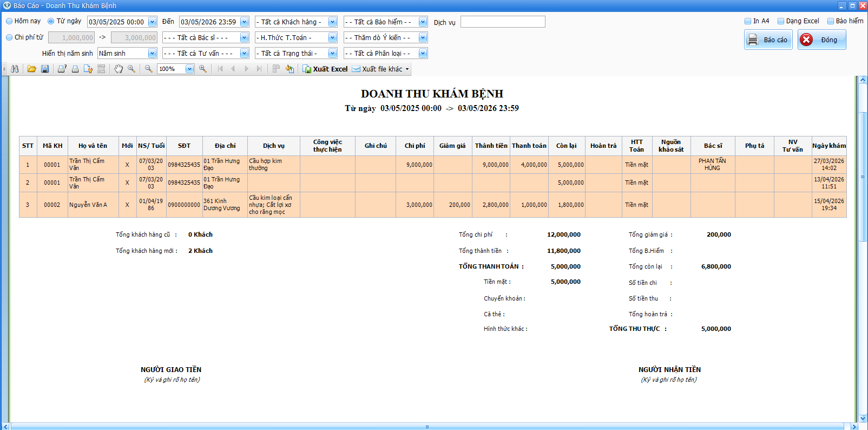Click Xuất file khác export option
The image size is (868, 430).
click(x=377, y=69)
